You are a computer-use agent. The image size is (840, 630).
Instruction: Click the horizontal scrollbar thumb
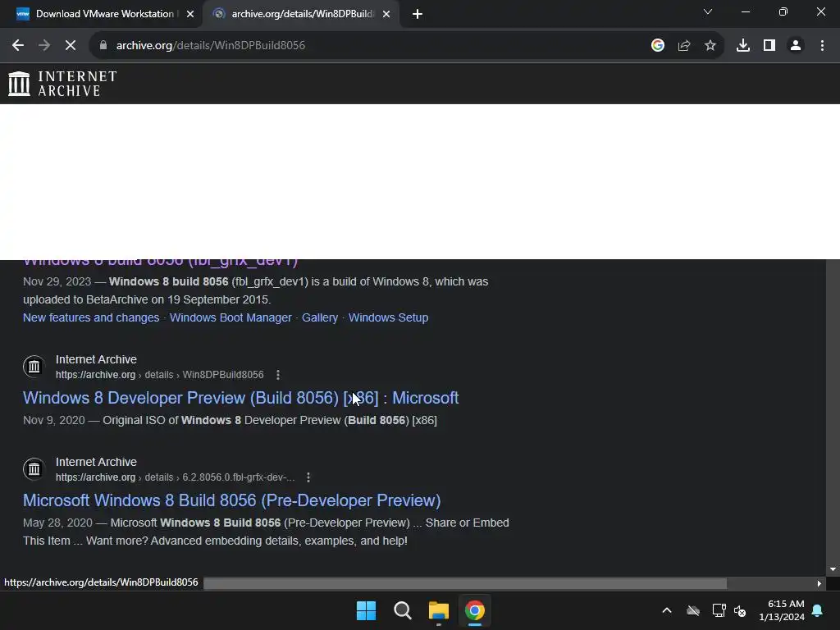click(x=465, y=583)
